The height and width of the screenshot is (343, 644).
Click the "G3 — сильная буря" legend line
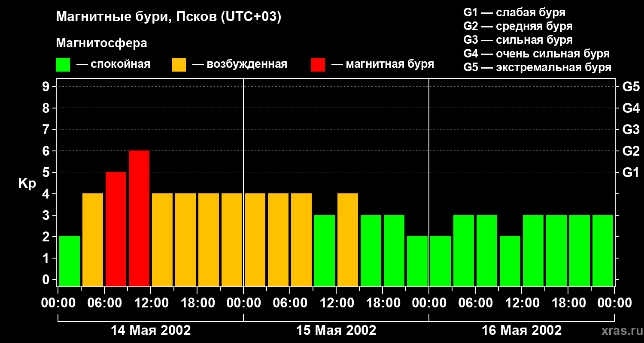coord(518,40)
